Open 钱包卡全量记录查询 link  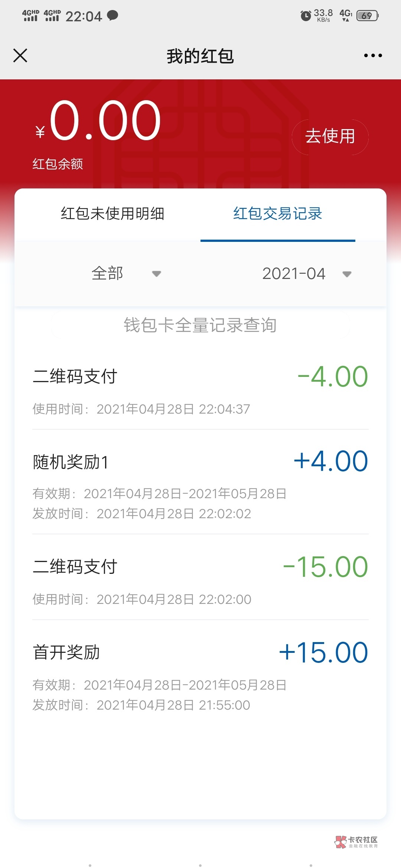coord(200,325)
